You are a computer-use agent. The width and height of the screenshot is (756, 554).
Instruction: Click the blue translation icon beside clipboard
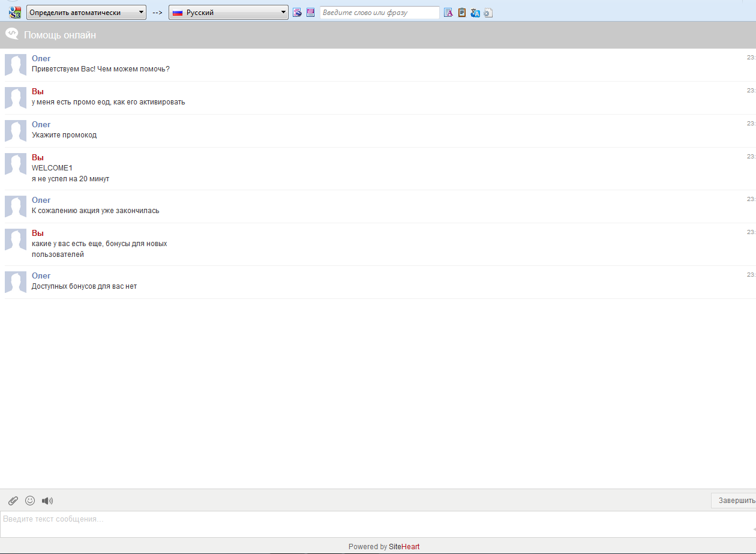click(x=475, y=13)
